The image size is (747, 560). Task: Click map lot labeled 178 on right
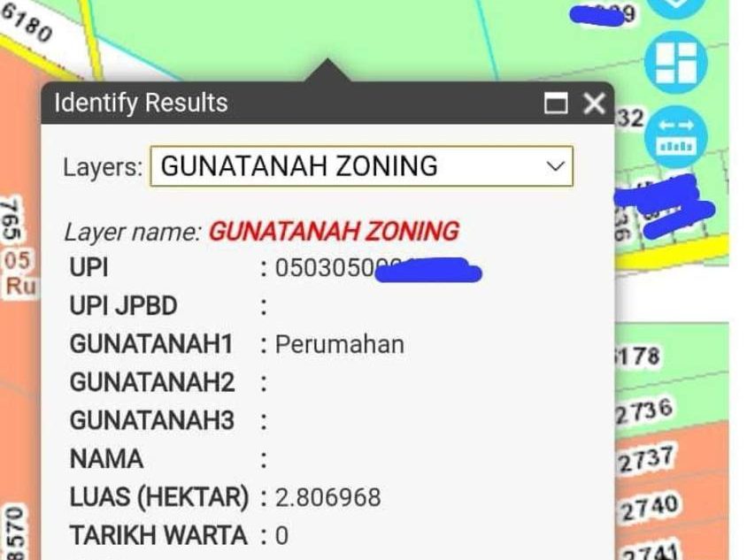click(x=637, y=357)
